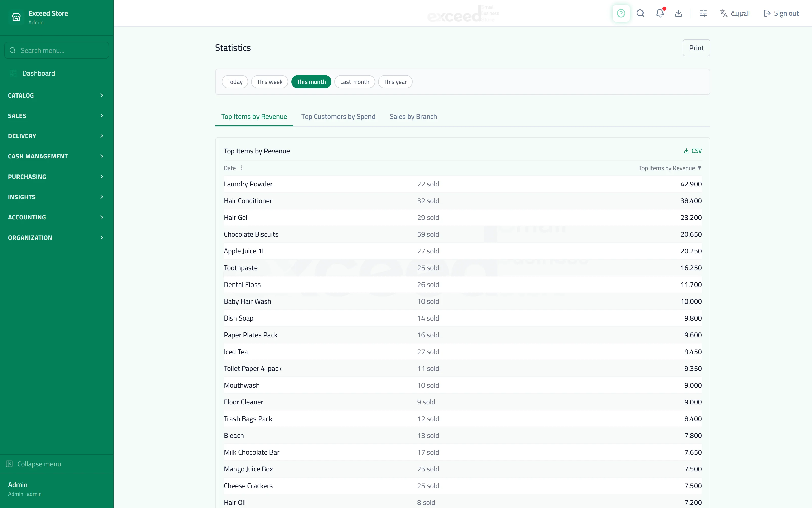Open the search magnifier in top bar

[x=640, y=13]
